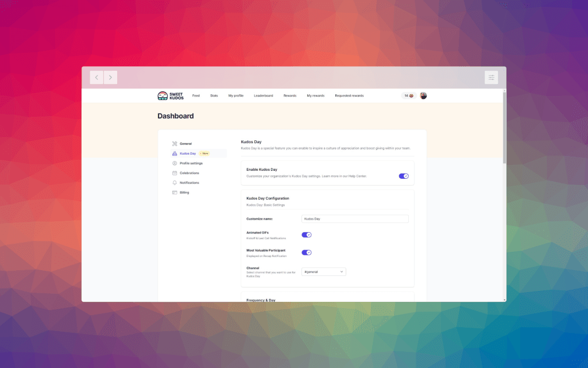
Task: Go to the Rewards menu item
Action: click(290, 95)
